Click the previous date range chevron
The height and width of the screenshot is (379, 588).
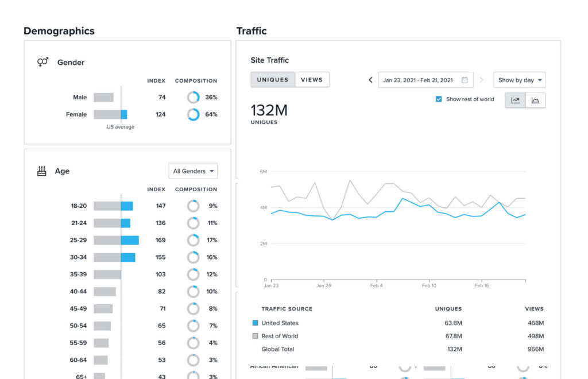click(370, 80)
